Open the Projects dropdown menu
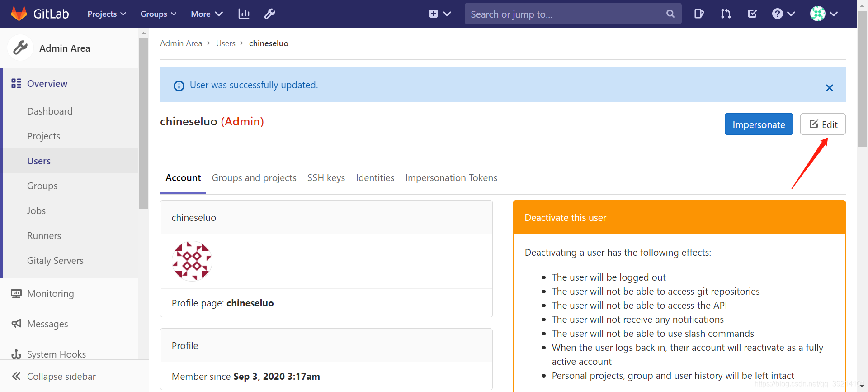 coord(107,14)
